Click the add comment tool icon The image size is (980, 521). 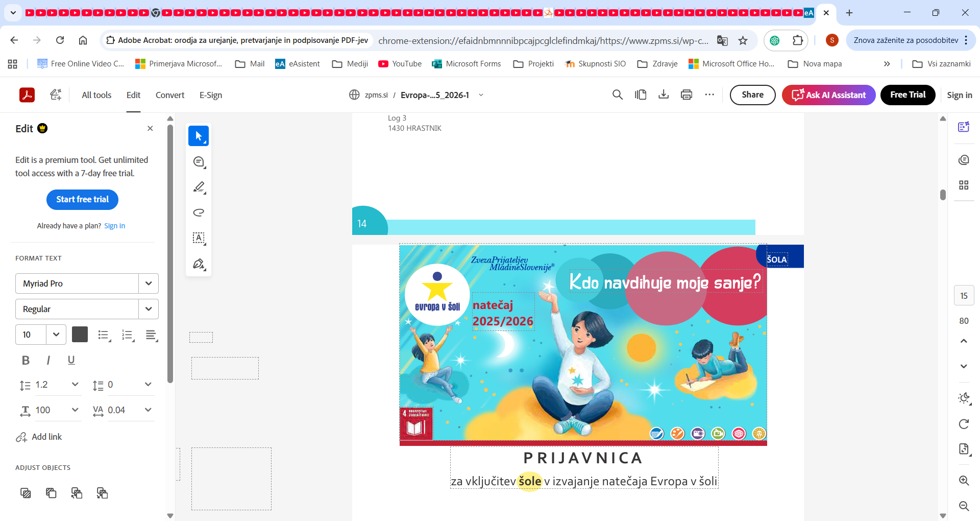click(x=199, y=162)
